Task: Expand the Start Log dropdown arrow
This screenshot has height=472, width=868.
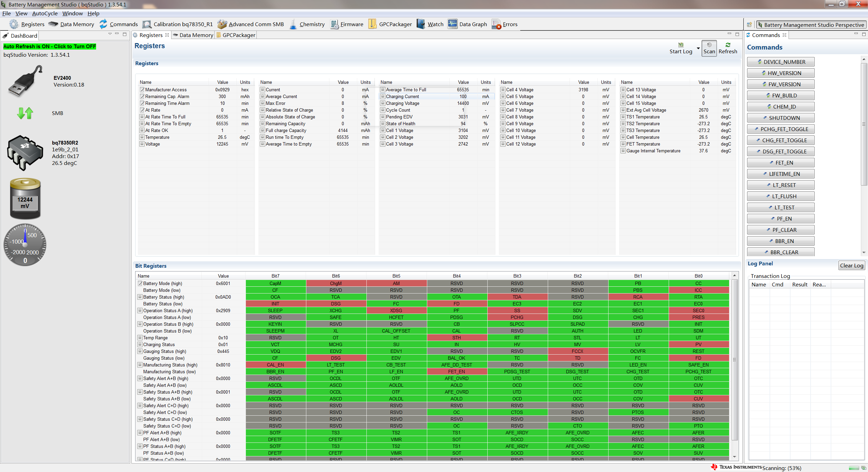Action: click(x=698, y=48)
